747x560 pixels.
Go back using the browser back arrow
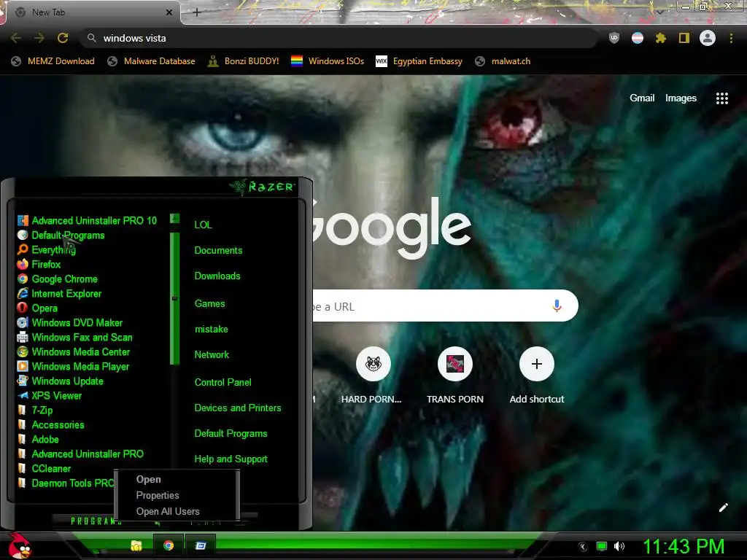[x=16, y=38]
